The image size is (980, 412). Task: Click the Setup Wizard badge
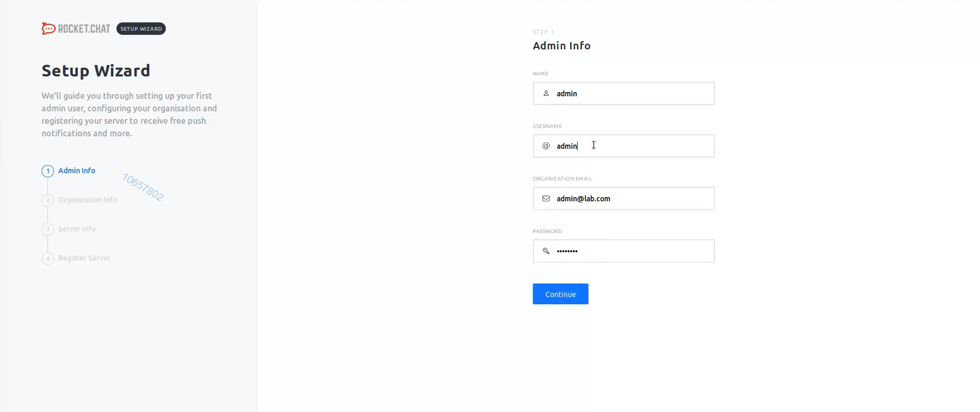(141, 29)
